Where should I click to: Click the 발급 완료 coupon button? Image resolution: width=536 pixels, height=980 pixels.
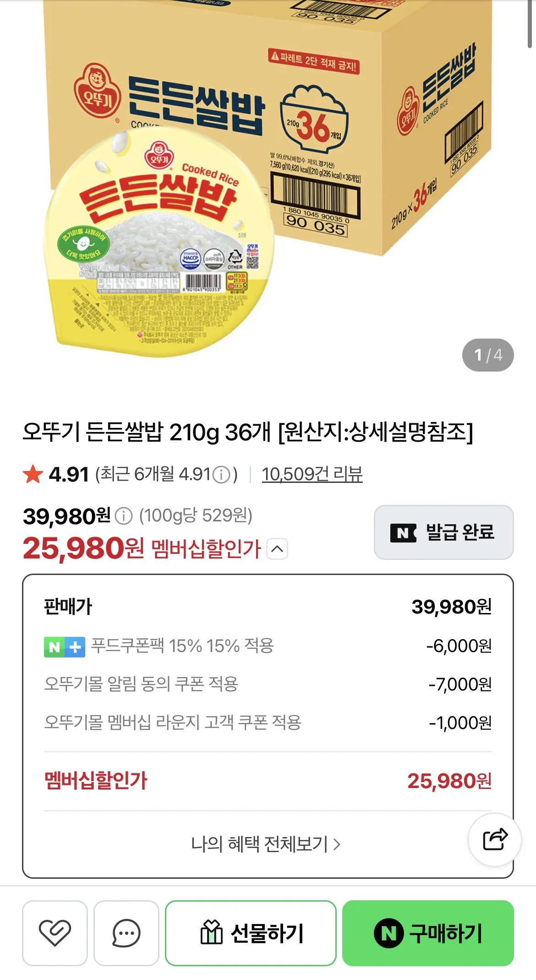443,532
